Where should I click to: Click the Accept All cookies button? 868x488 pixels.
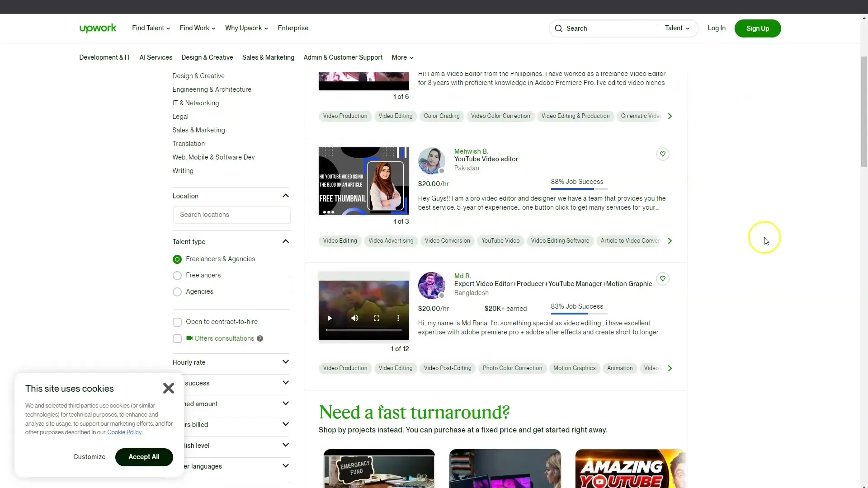click(144, 456)
